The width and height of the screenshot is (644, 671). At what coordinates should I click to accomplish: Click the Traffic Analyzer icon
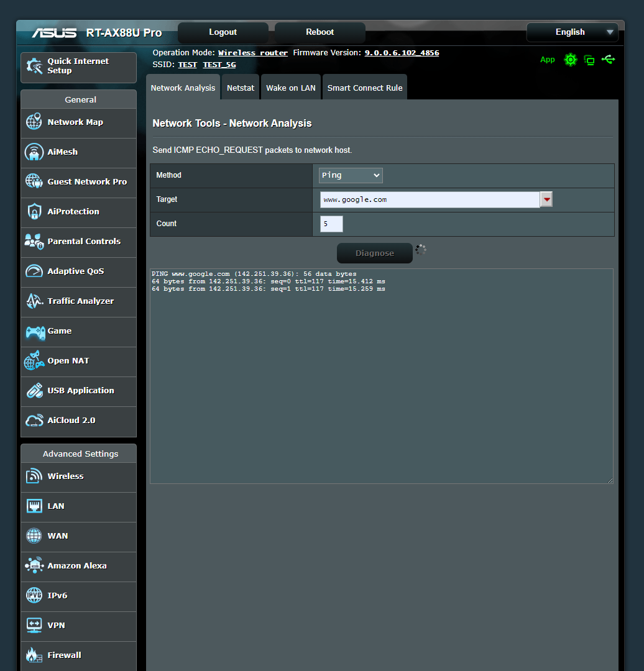tap(34, 301)
